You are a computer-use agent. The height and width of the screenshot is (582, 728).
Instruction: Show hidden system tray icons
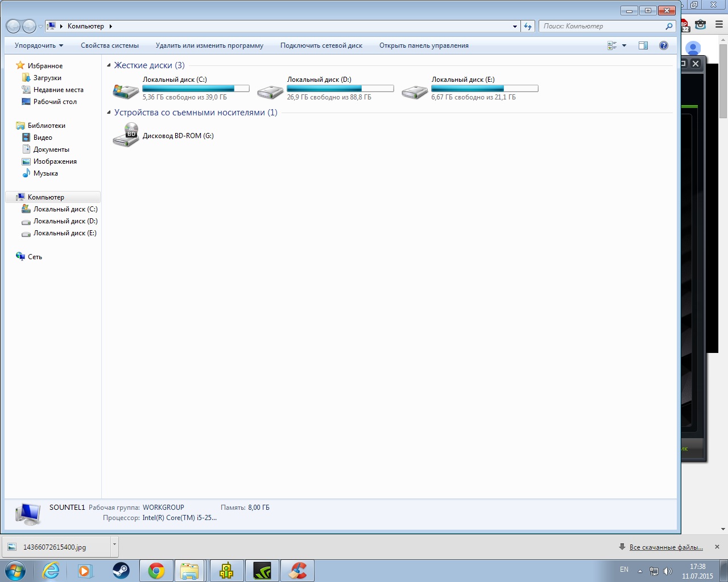640,571
